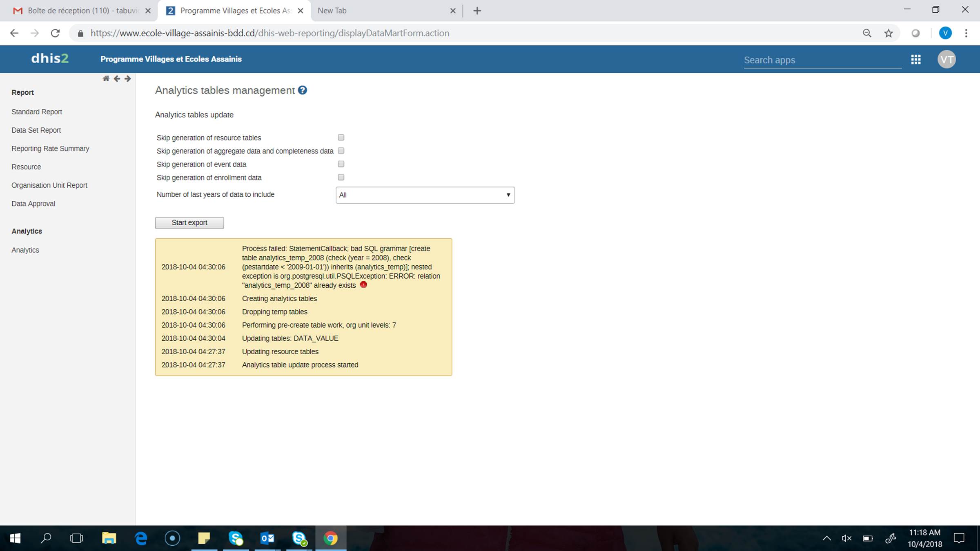The image size is (980, 551).
Task: Click the back arrow in sidebar header
Action: pyautogui.click(x=117, y=78)
